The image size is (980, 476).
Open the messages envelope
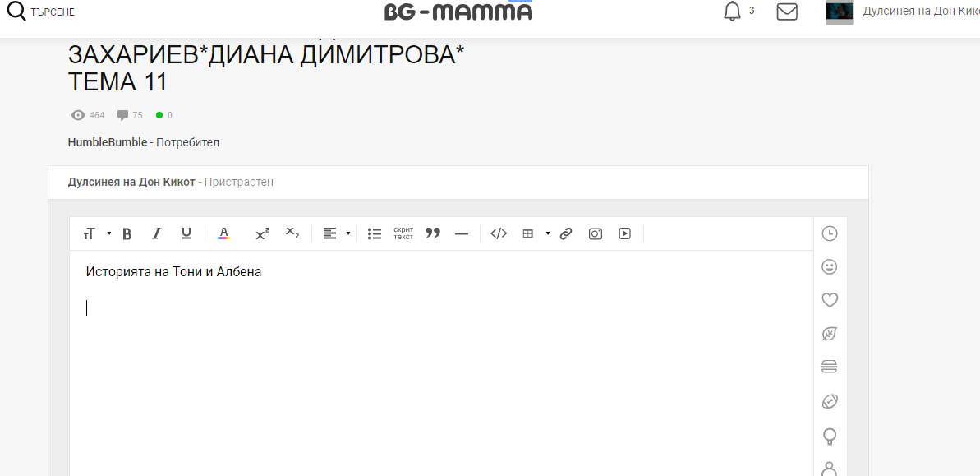click(787, 12)
